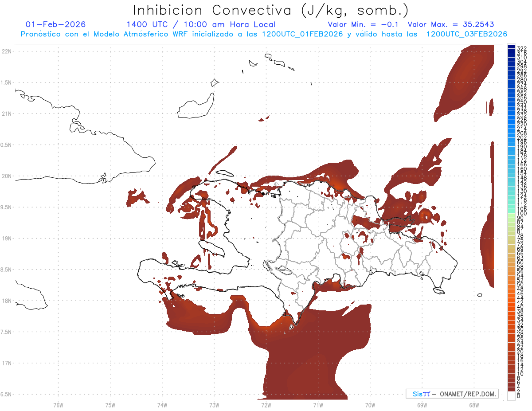This screenshot has height=411, width=532.
Task: Click the '73W' longitude label
Action: tap(214, 405)
